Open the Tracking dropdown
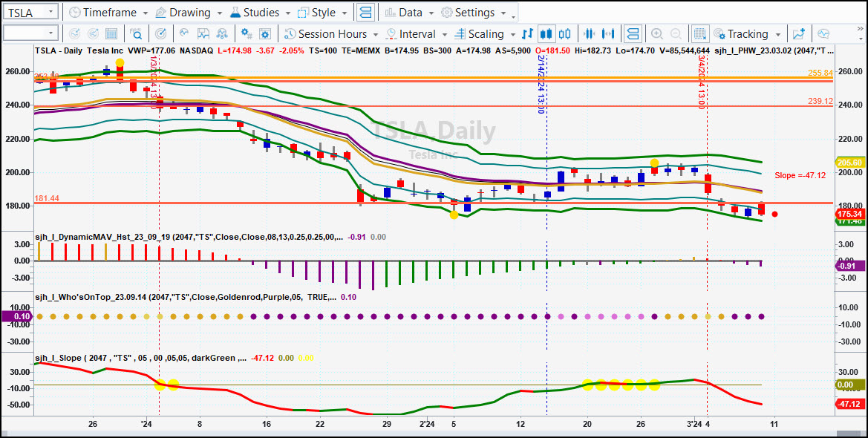 pos(747,33)
